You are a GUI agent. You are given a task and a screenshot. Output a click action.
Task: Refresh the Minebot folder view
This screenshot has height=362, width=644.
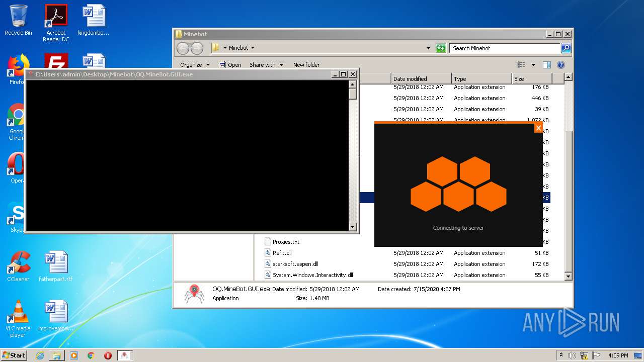[441, 48]
